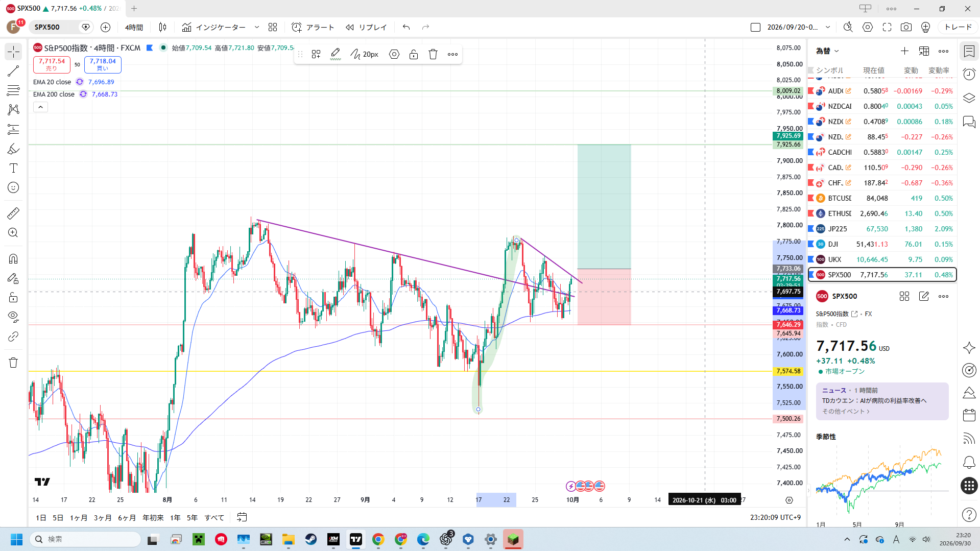Select the trend line drawing tool
The height and width of the screenshot is (551, 980).
(13, 71)
